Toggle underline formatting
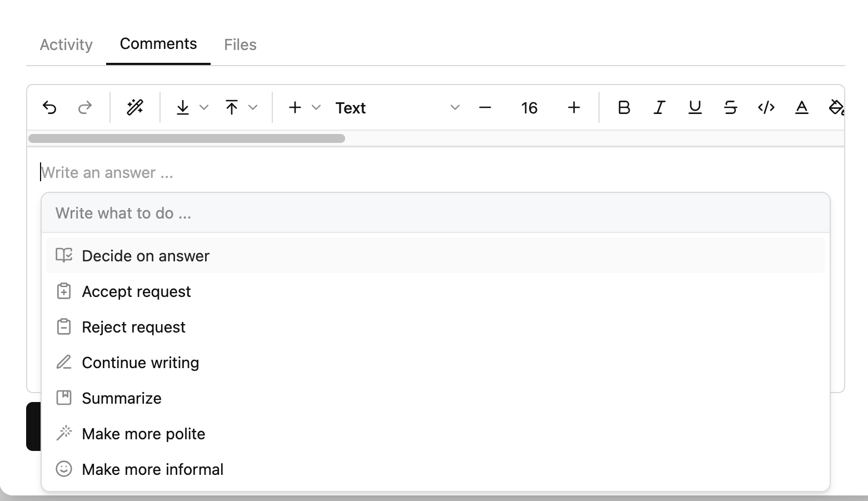The image size is (868, 501). coord(695,107)
